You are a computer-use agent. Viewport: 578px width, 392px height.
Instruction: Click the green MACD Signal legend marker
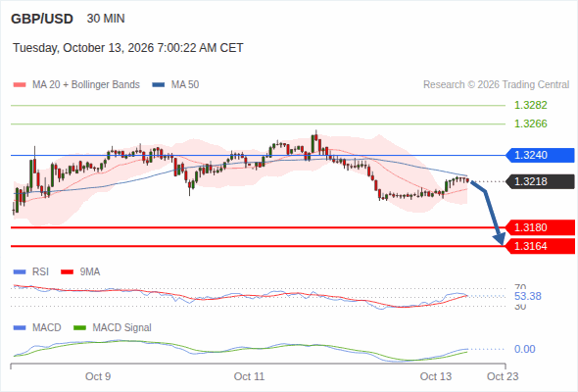coord(79,328)
